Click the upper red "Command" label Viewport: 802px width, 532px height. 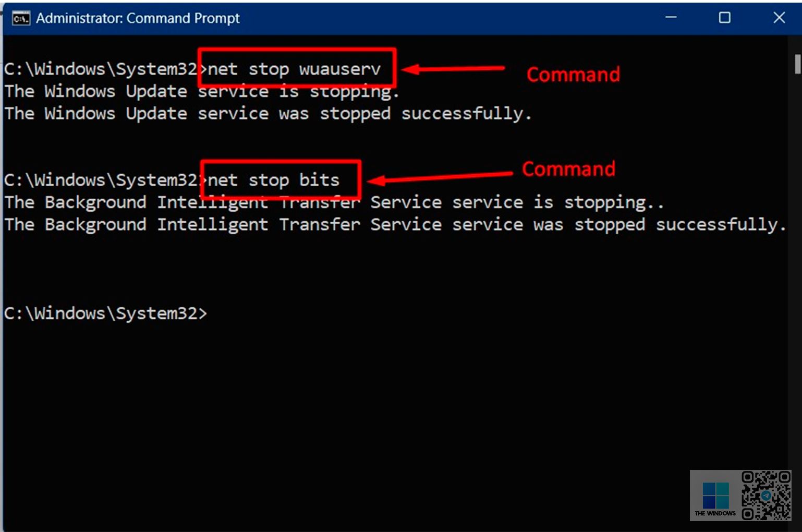[573, 75]
